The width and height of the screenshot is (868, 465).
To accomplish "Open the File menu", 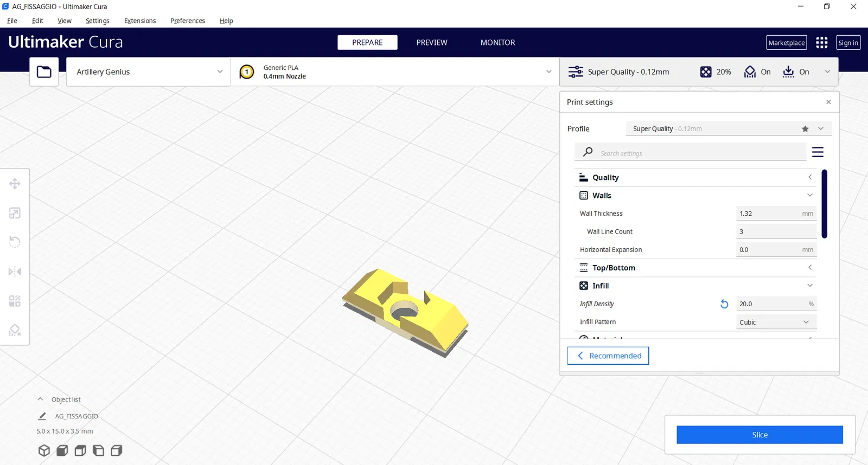I will pyautogui.click(x=12, y=21).
